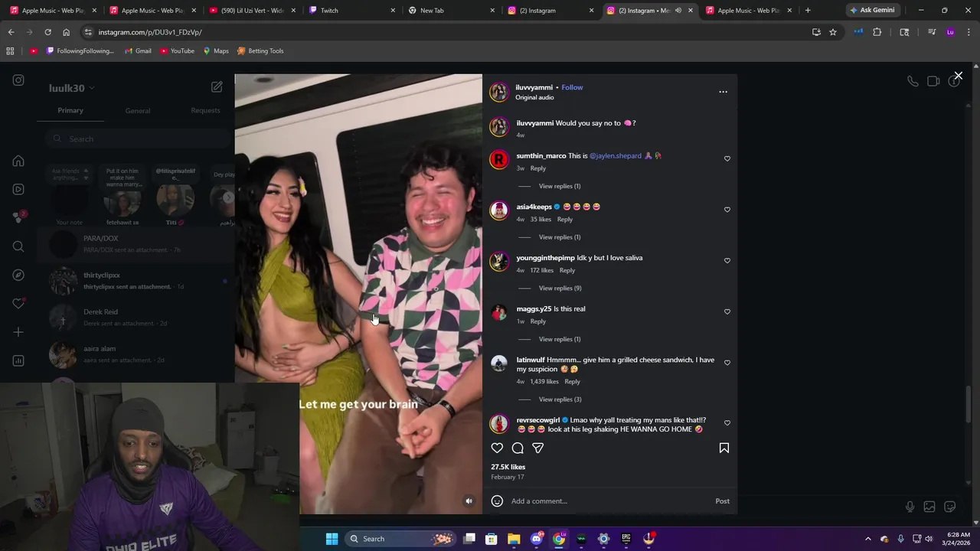Image resolution: width=980 pixels, height=551 pixels.
Task: Like maggs.y25's comment
Action: click(x=727, y=312)
